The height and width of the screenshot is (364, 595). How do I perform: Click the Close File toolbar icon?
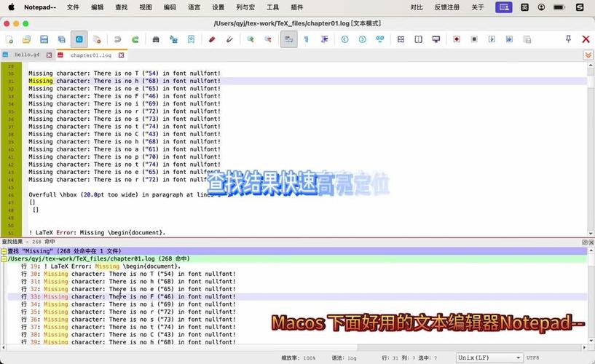[x=97, y=39]
